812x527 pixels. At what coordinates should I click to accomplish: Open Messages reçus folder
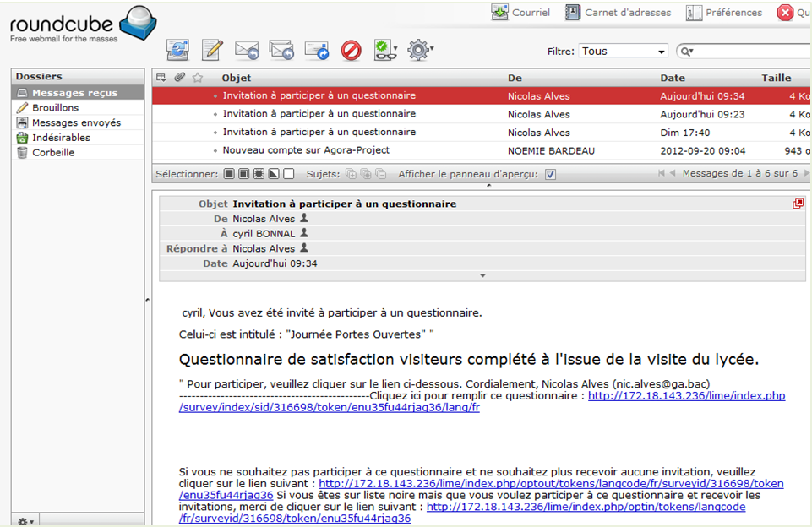tap(78, 93)
